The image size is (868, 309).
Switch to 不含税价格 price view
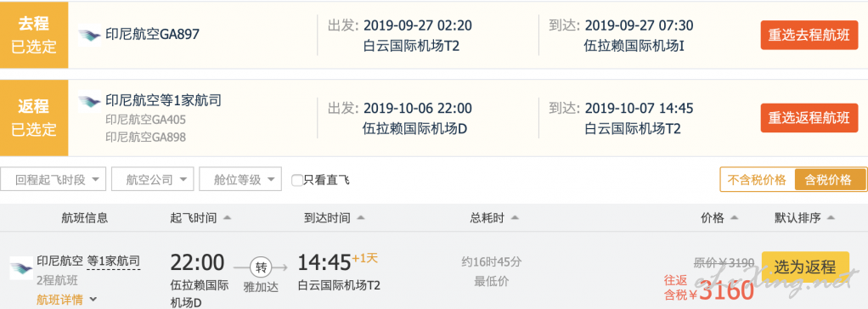coord(757,179)
